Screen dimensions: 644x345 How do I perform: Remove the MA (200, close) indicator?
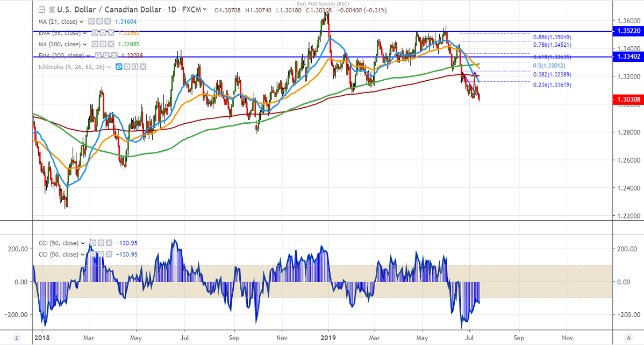coord(111,44)
